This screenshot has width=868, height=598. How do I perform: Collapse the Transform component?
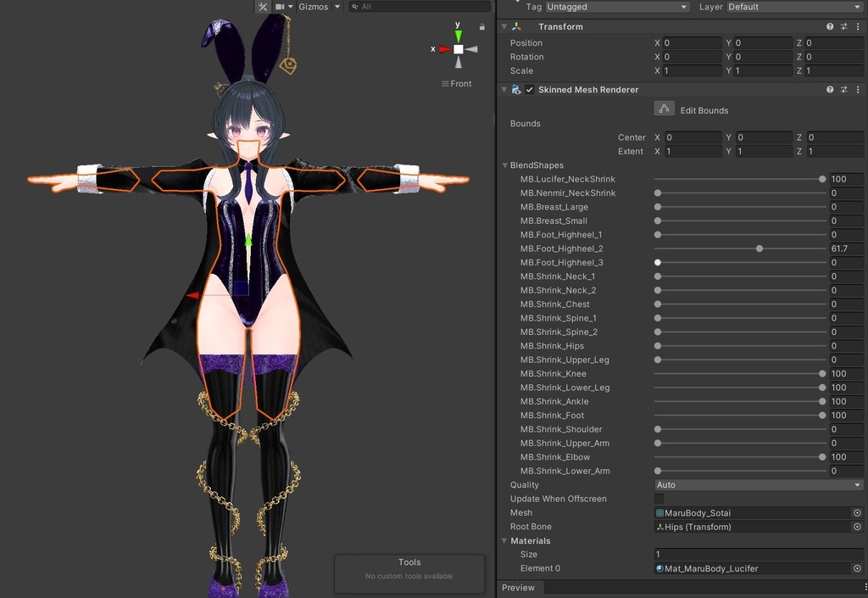click(x=504, y=26)
